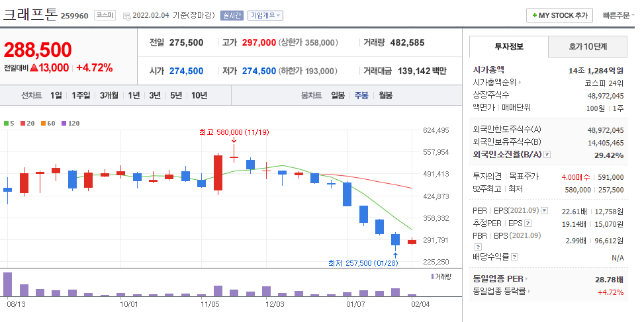This screenshot has height=322, width=644.
Task: Click the stock code 259960
Action: (x=74, y=16)
